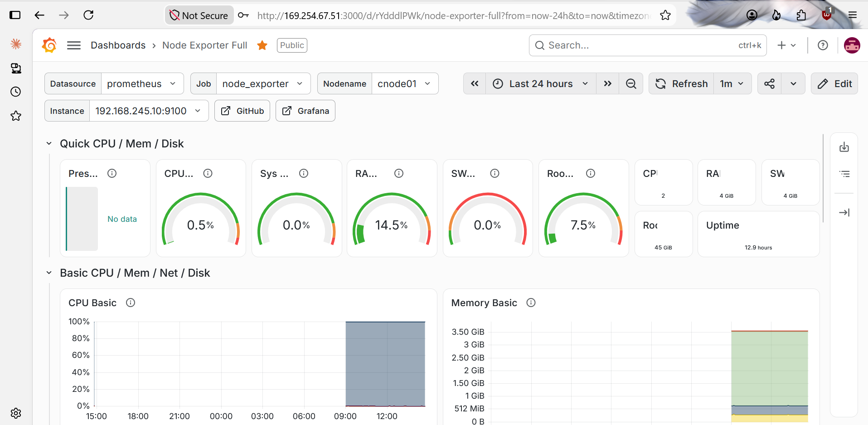Image resolution: width=868 pixels, height=425 pixels.
Task: Show info for the RAM Used panel
Action: pyautogui.click(x=399, y=173)
